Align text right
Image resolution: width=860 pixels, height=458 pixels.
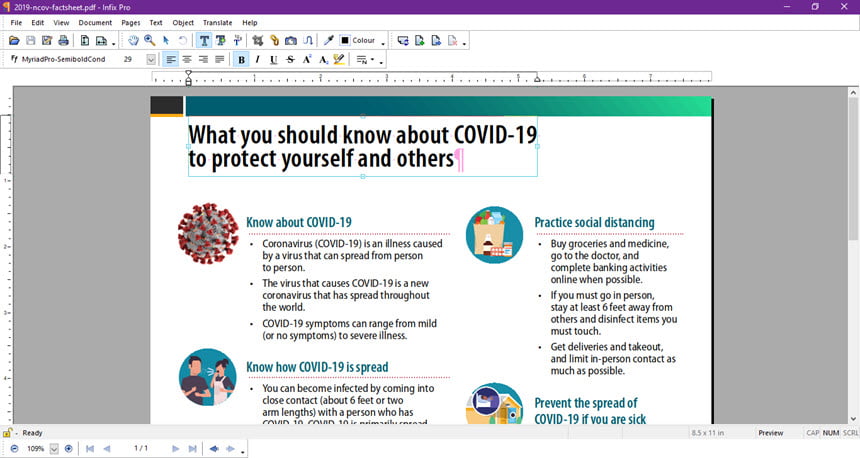203,59
